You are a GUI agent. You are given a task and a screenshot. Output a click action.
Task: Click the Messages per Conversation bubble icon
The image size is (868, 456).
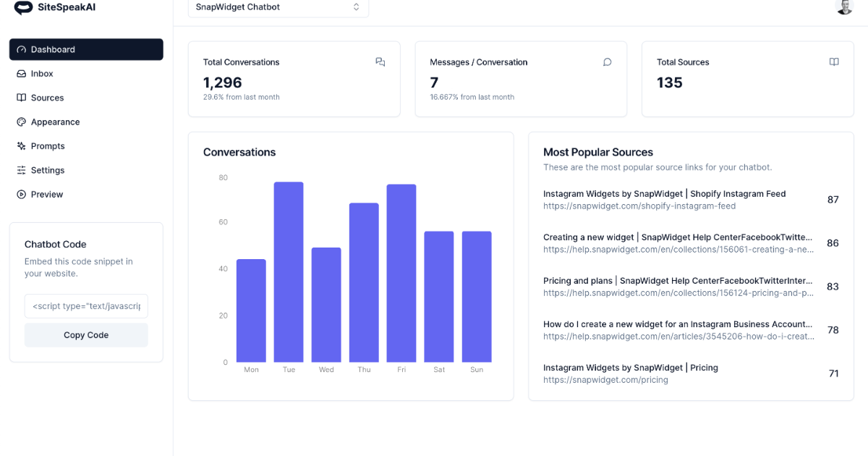607,62
